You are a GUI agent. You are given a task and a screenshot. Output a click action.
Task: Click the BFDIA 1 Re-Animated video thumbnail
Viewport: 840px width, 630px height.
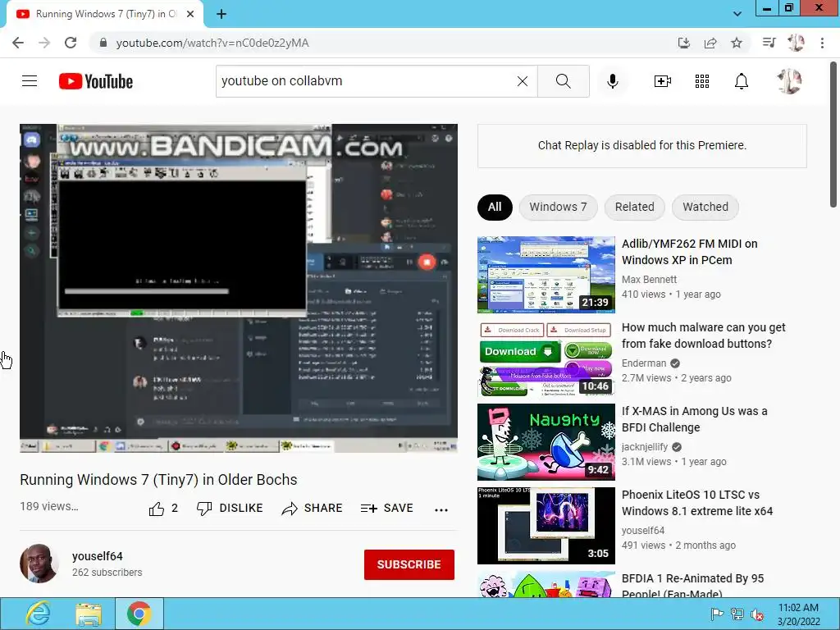546,584
